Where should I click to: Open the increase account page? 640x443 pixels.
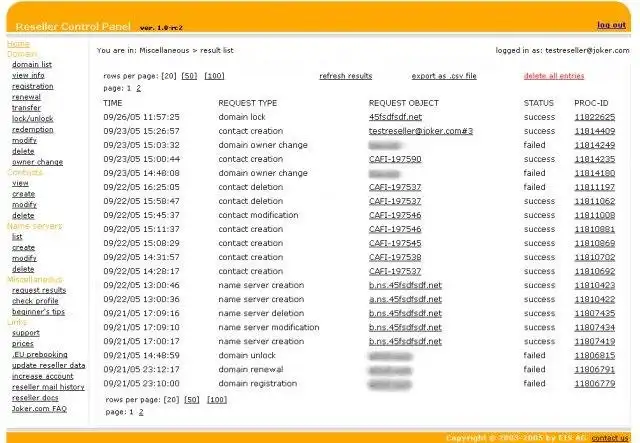[42, 376]
